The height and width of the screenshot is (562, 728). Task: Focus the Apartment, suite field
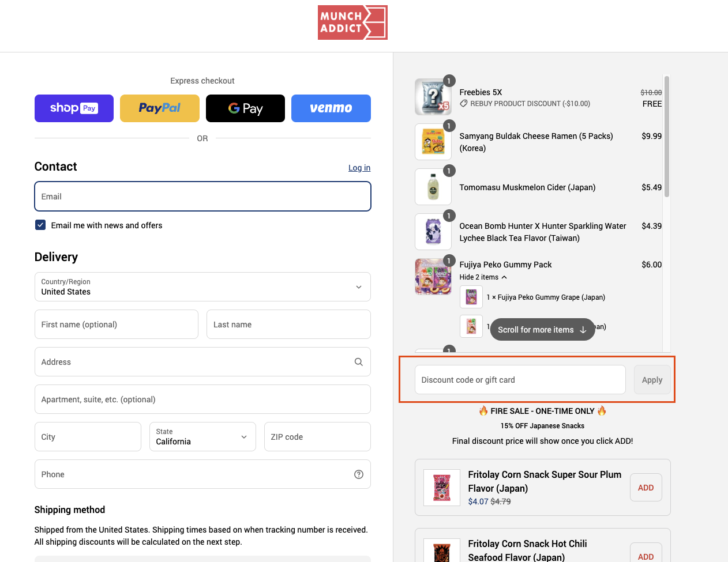coord(202,399)
